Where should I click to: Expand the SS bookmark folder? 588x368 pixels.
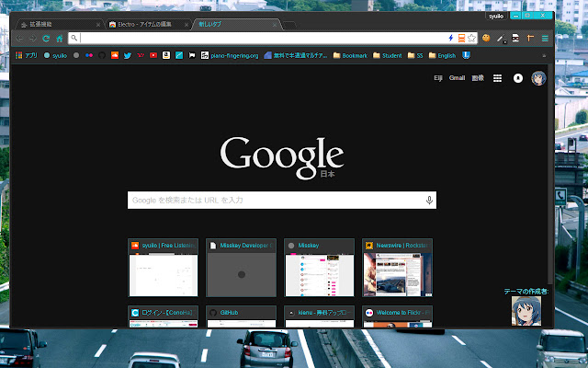pos(415,55)
